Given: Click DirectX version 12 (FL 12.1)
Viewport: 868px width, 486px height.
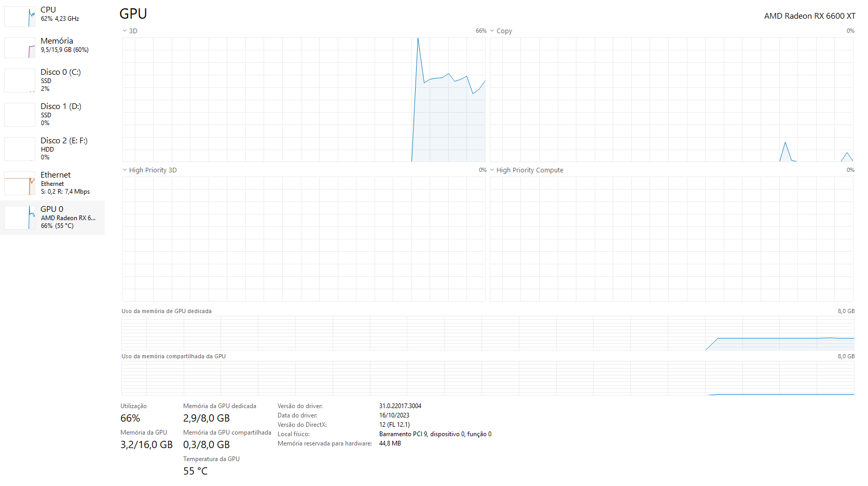Looking at the screenshot, I should point(394,425).
